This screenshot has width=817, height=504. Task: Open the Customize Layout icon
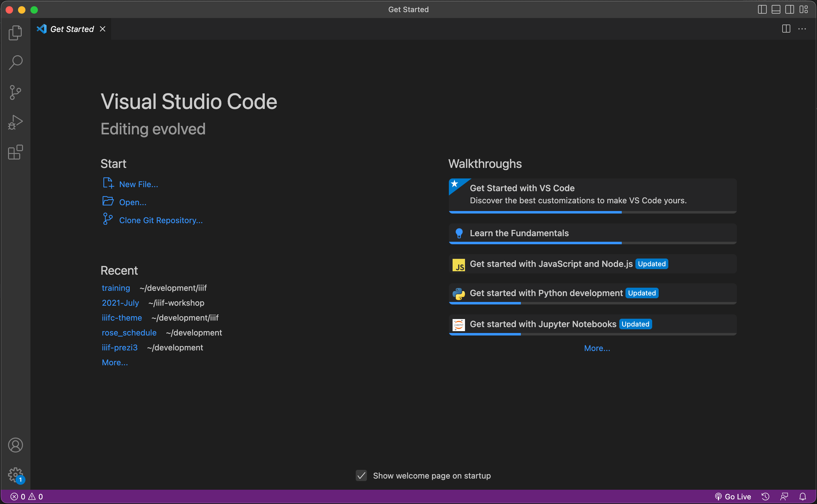pyautogui.click(x=803, y=9)
